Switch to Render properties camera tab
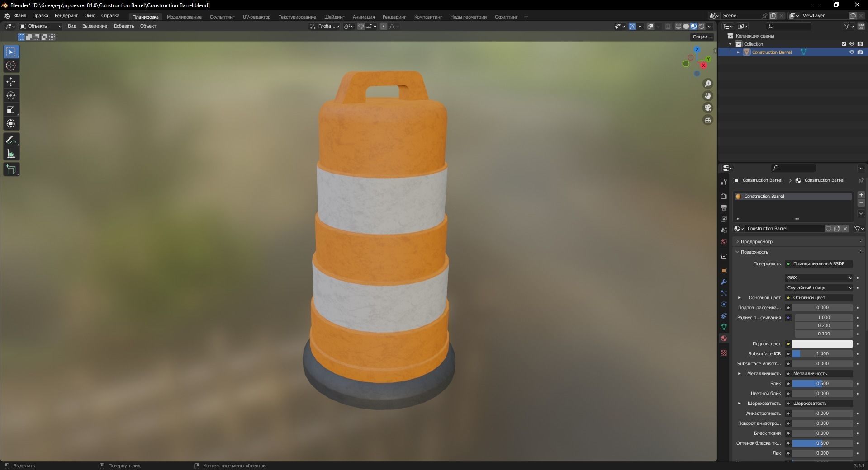 coord(723,197)
